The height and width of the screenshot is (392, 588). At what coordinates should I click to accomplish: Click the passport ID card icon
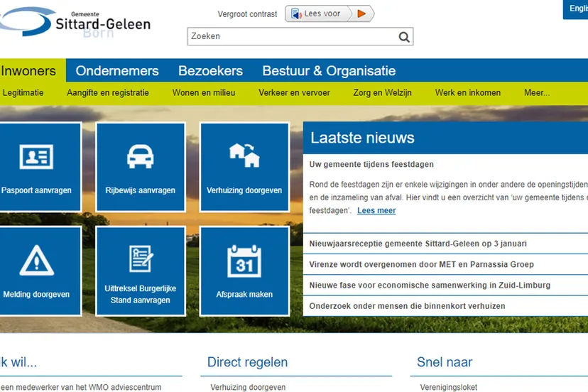point(36,156)
